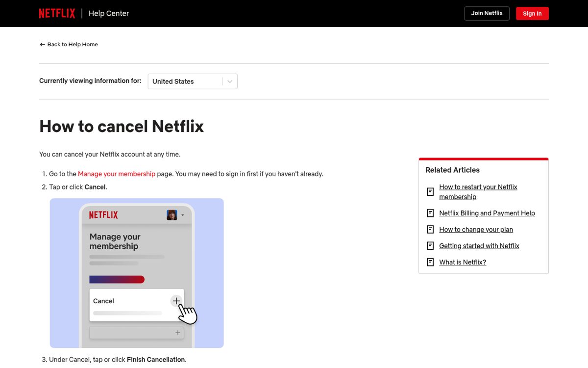Open the United States country dropdown
The height and width of the screenshot is (368, 588).
[193, 81]
